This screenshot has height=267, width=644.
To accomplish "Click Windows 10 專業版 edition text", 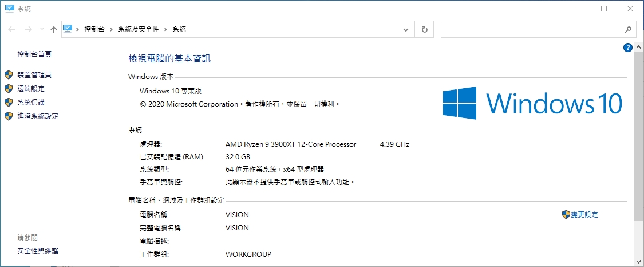I will tap(171, 91).
